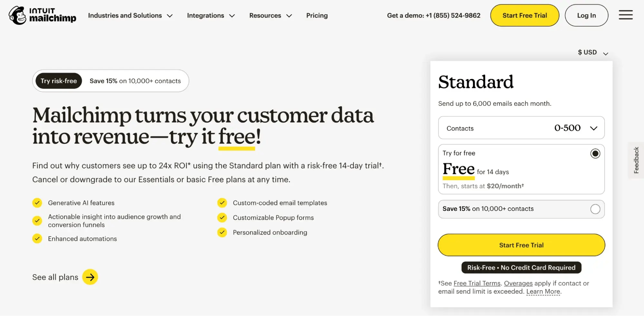Image resolution: width=644 pixels, height=316 pixels.
Task: Click the Start Free Trial button in the Standard card
Action: click(x=521, y=245)
